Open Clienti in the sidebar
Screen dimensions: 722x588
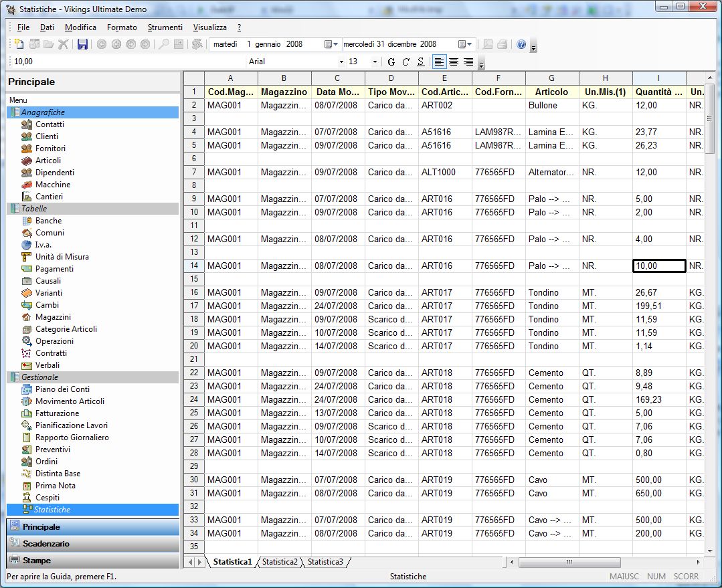point(47,136)
